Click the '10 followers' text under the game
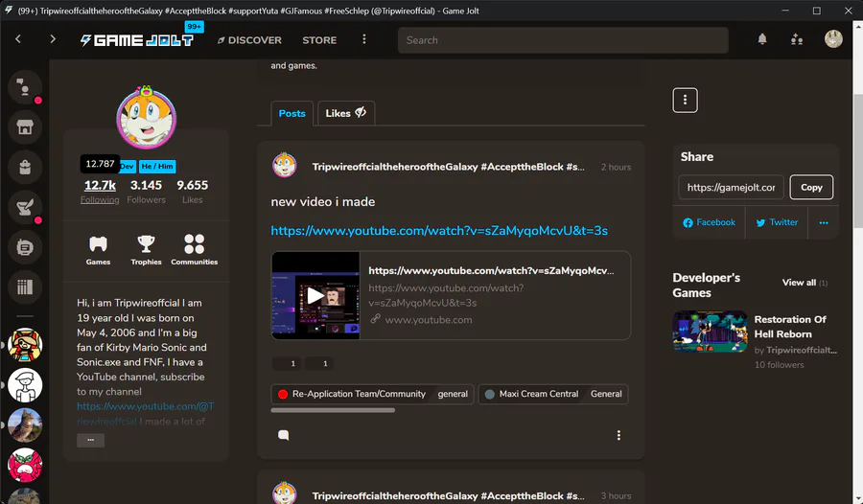The width and height of the screenshot is (863, 504). [779, 365]
